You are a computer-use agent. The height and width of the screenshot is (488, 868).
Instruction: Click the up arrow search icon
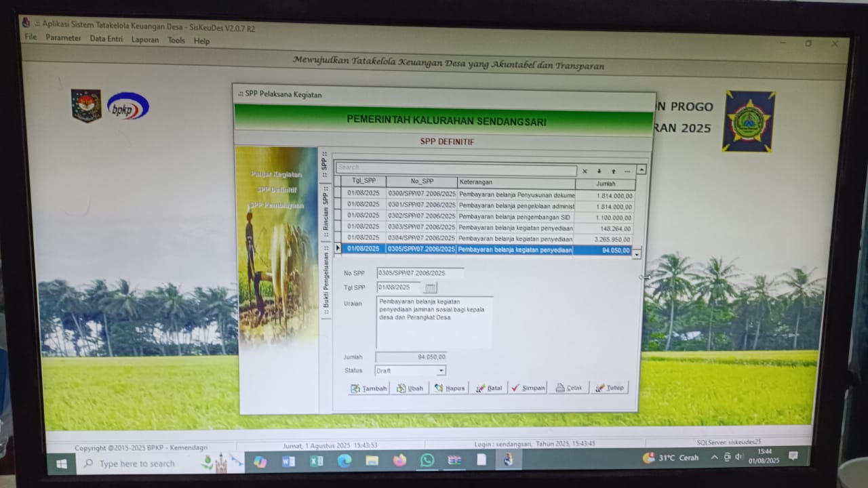pos(613,171)
